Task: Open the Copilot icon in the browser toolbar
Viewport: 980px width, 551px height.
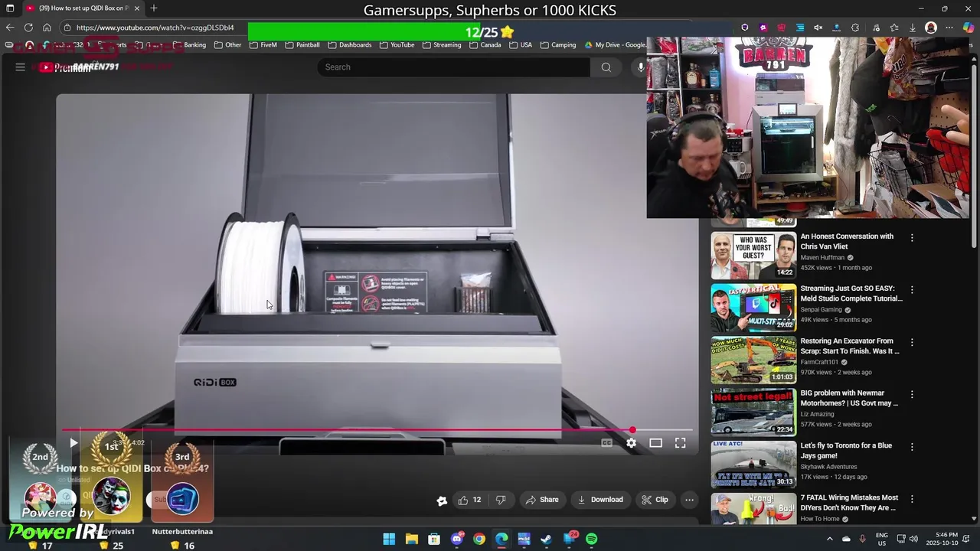Action: (969, 28)
